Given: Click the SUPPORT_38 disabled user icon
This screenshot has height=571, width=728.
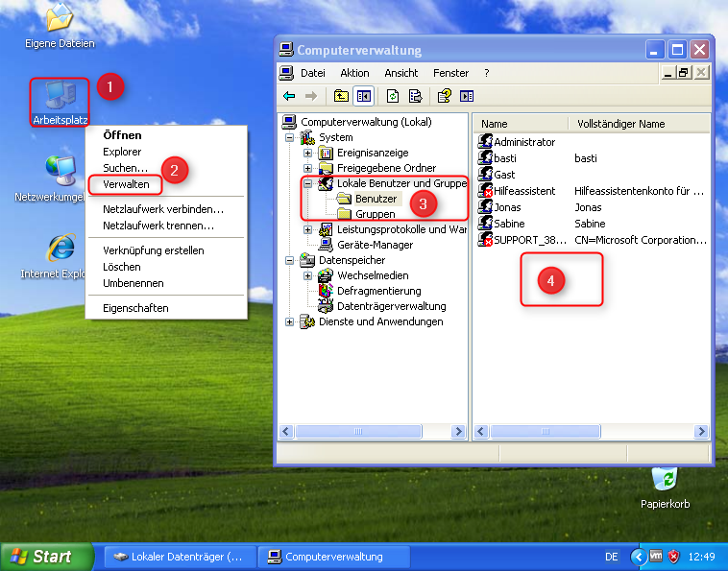Looking at the screenshot, I should (x=485, y=239).
